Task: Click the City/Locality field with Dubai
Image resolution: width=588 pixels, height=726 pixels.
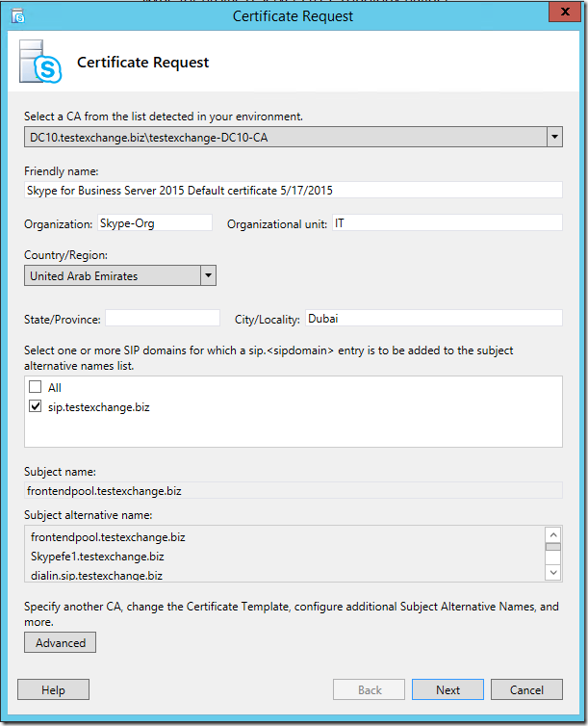Action: 434,319
